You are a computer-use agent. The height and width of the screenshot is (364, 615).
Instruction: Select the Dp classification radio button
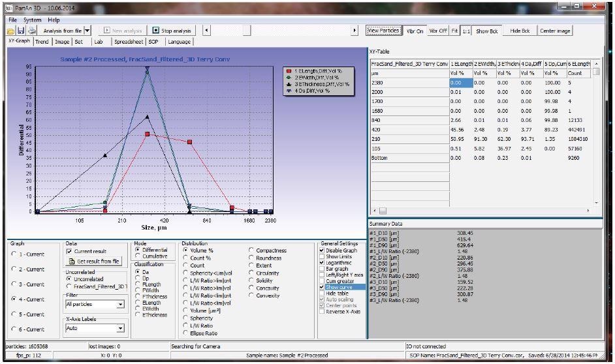click(138, 278)
